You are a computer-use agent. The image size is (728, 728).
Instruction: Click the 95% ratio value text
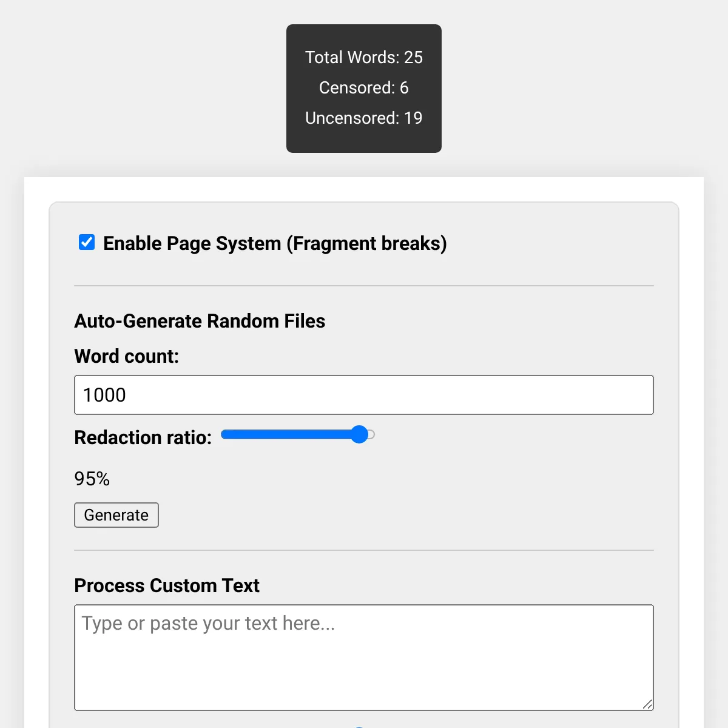click(x=92, y=479)
